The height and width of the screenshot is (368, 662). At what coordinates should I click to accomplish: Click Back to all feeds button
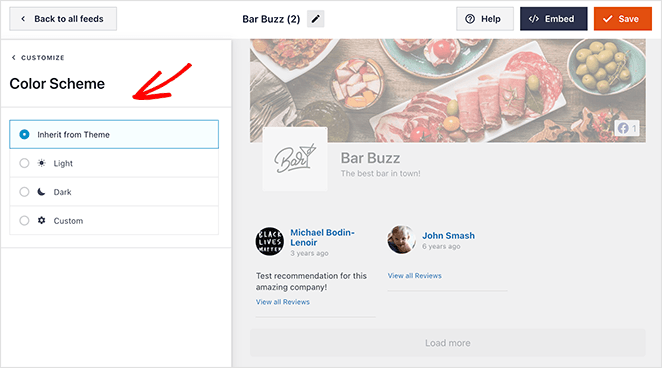(x=63, y=19)
